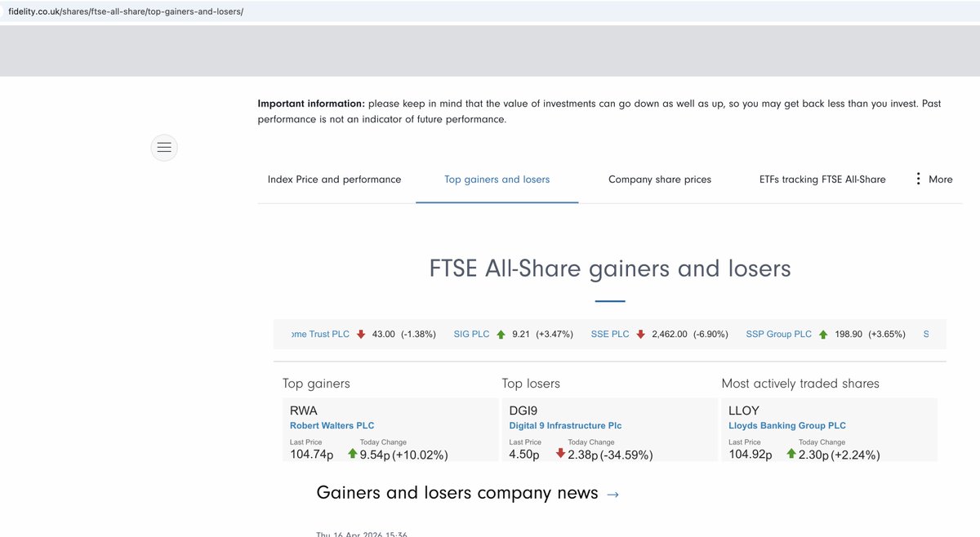Click the Top gainers heading
Screen dimensions: 980x537
pos(316,384)
